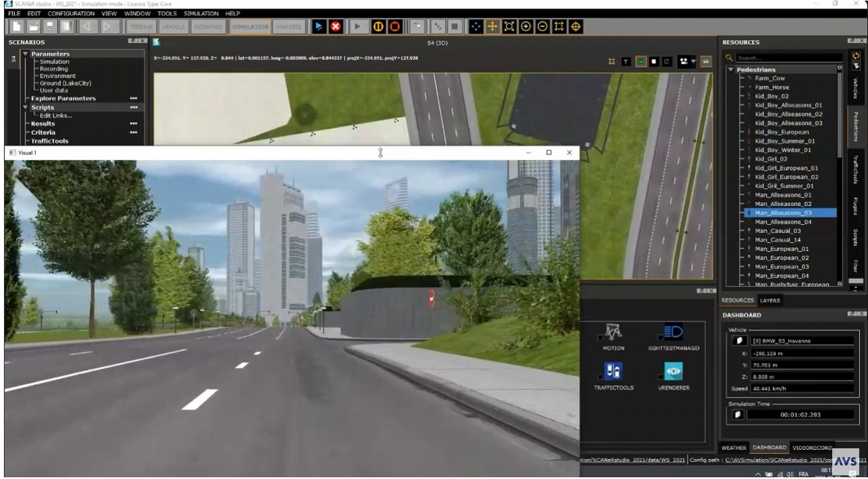The image size is (868, 479).
Task: Stop the simulation with the orange stop button
Action: (x=395, y=27)
